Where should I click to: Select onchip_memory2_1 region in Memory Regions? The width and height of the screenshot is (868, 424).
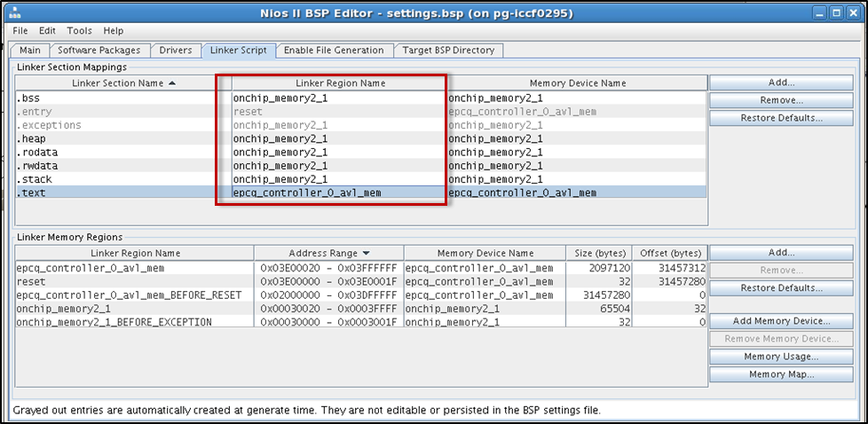361,309
